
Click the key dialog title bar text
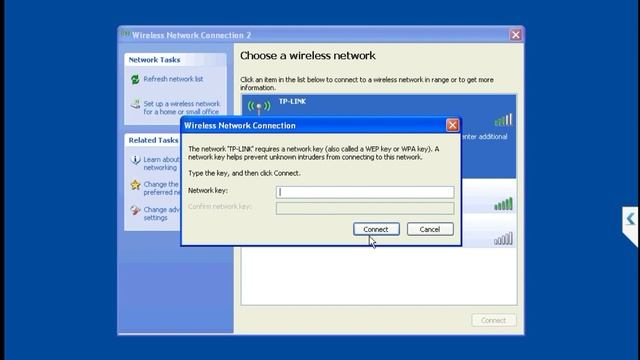240,126
